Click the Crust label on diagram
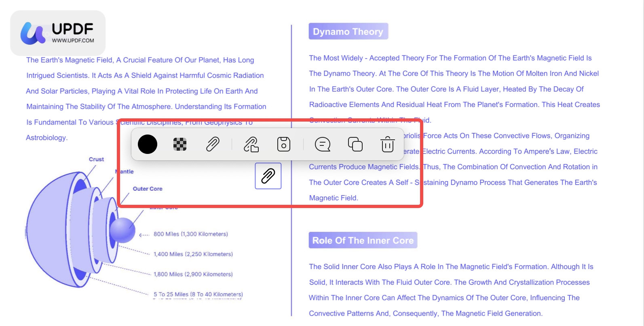The height and width of the screenshot is (326, 644). tap(97, 159)
